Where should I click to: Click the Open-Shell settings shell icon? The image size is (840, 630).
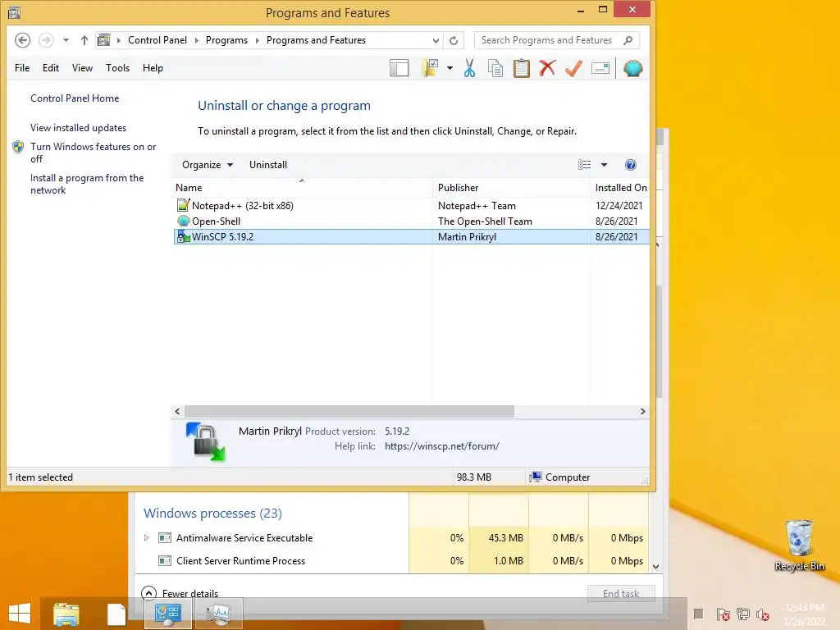click(633, 68)
